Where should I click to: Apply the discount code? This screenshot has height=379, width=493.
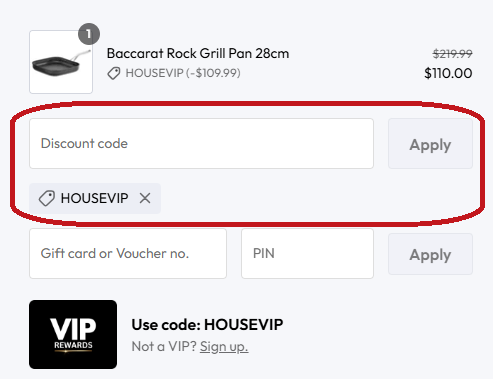pyautogui.click(x=430, y=144)
